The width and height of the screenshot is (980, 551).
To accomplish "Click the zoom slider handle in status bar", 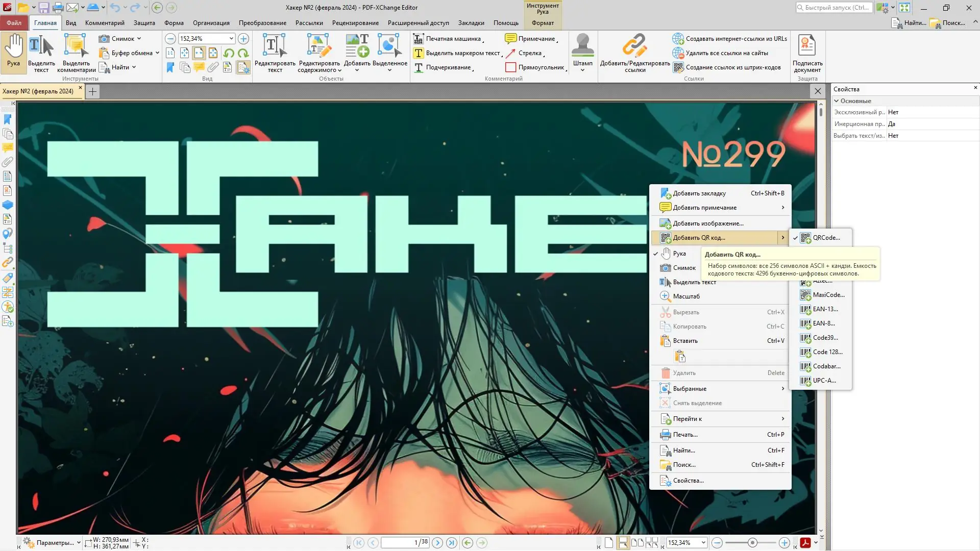I will (x=752, y=543).
